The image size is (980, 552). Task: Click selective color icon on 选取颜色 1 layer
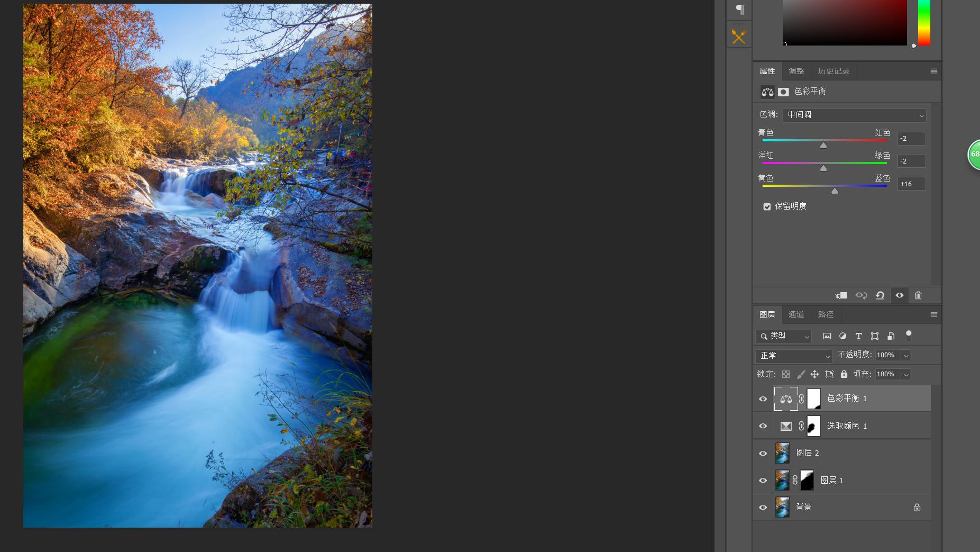786,426
